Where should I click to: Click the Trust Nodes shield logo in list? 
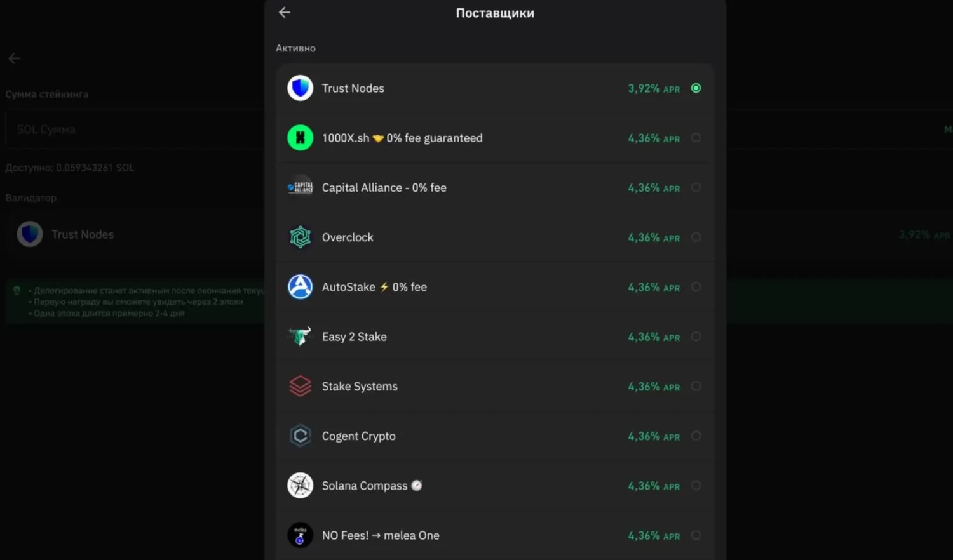(x=300, y=88)
